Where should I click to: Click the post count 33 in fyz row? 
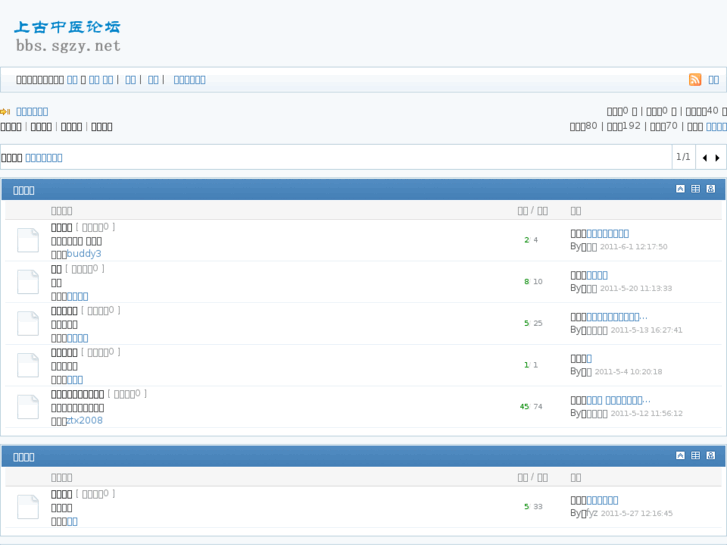coord(538,507)
